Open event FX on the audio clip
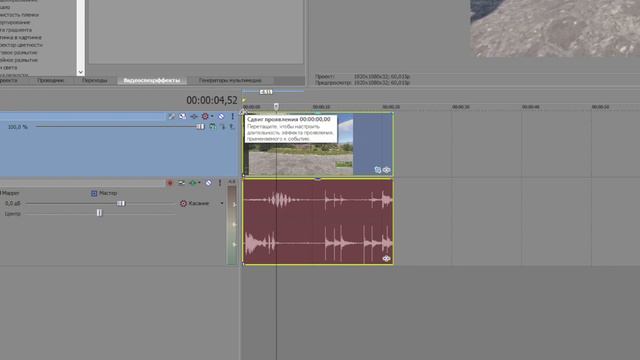 (x=386, y=258)
